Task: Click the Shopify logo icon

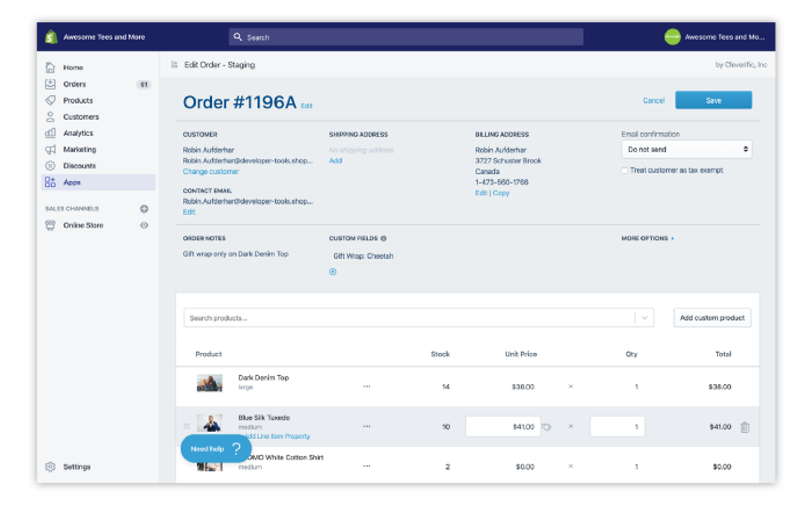Action: point(51,37)
